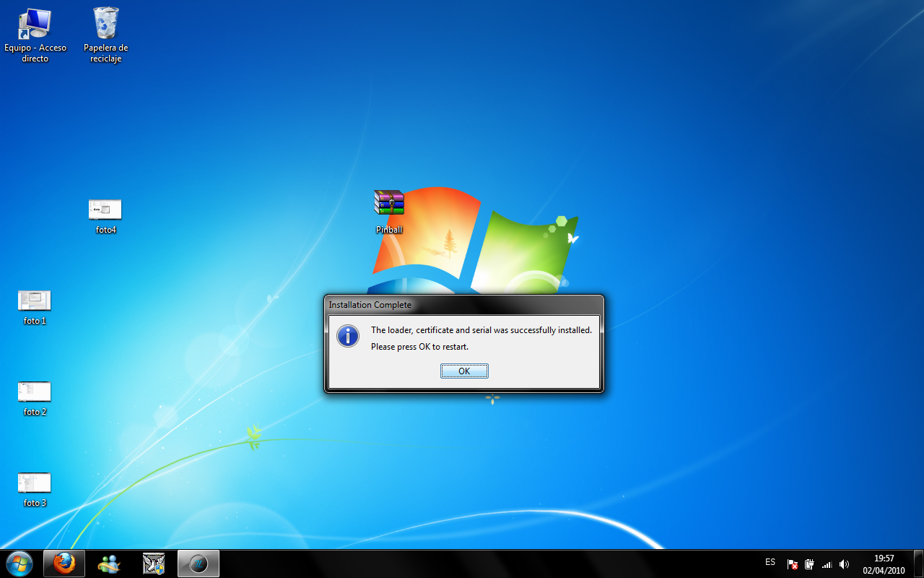Image resolution: width=924 pixels, height=578 pixels.
Task: Select the foto4 desktop file
Action: click(105, 217)
